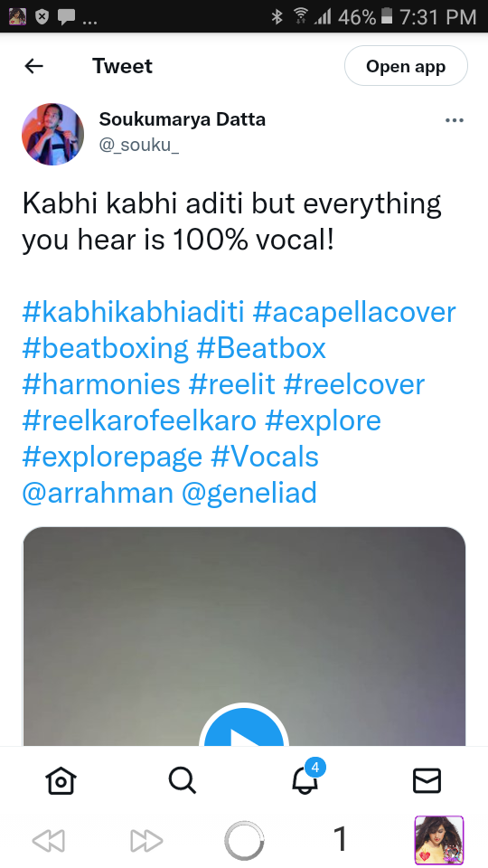Follow the @arrahman mention link

98,493
